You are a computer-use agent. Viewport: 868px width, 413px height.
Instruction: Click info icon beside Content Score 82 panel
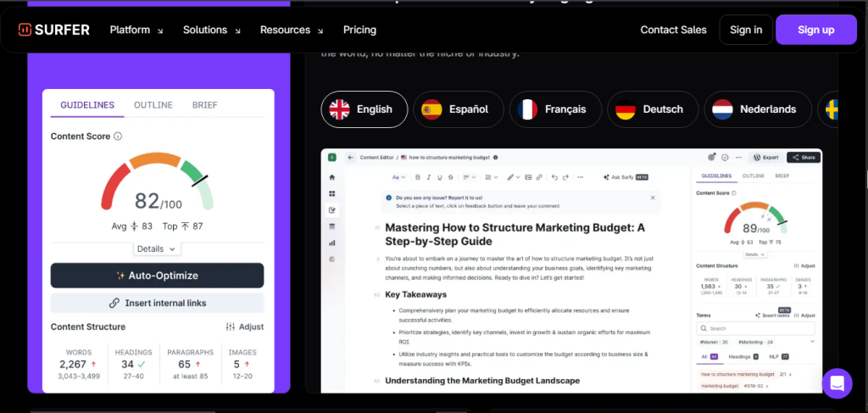117,137
